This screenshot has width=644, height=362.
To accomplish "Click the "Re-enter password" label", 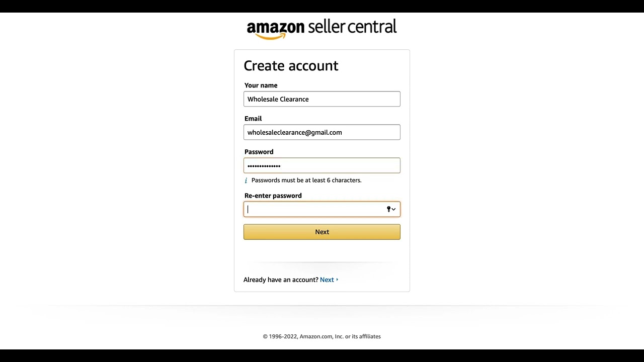I will tap(273, 196).
